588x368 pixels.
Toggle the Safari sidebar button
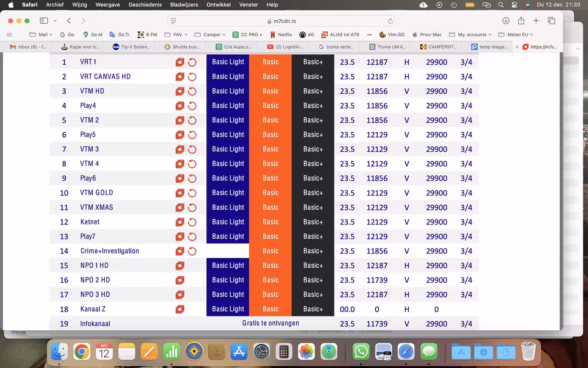click(x=44, y=21)
